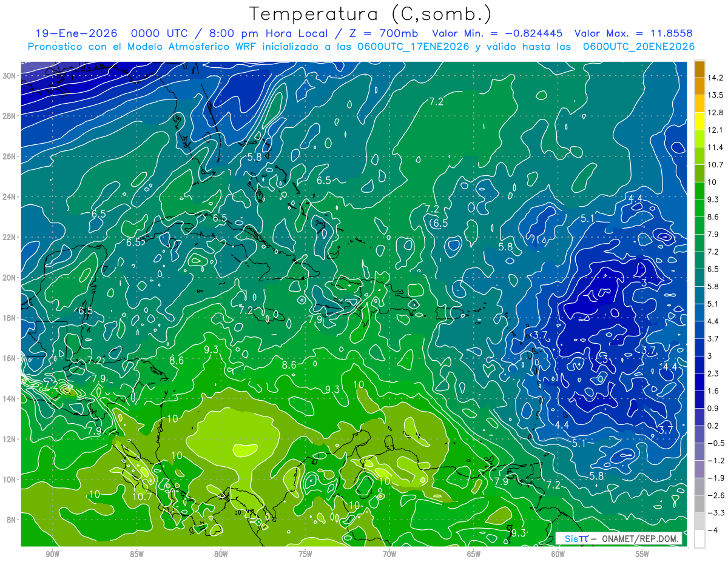The height and width of the screenshot is (562, 728).
Task: Click the "0.9" color bar label
Action: [713, 408]
